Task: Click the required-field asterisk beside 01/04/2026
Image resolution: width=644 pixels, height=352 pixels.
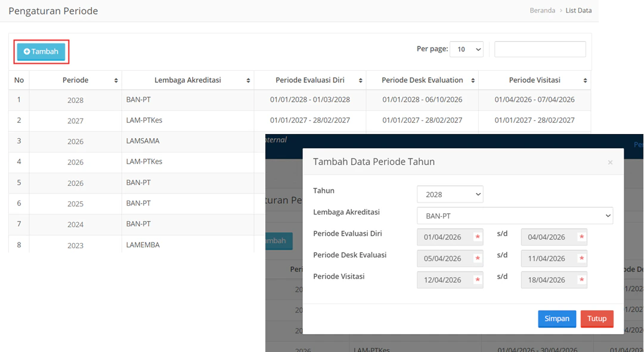Action: [x=477, y=236]
